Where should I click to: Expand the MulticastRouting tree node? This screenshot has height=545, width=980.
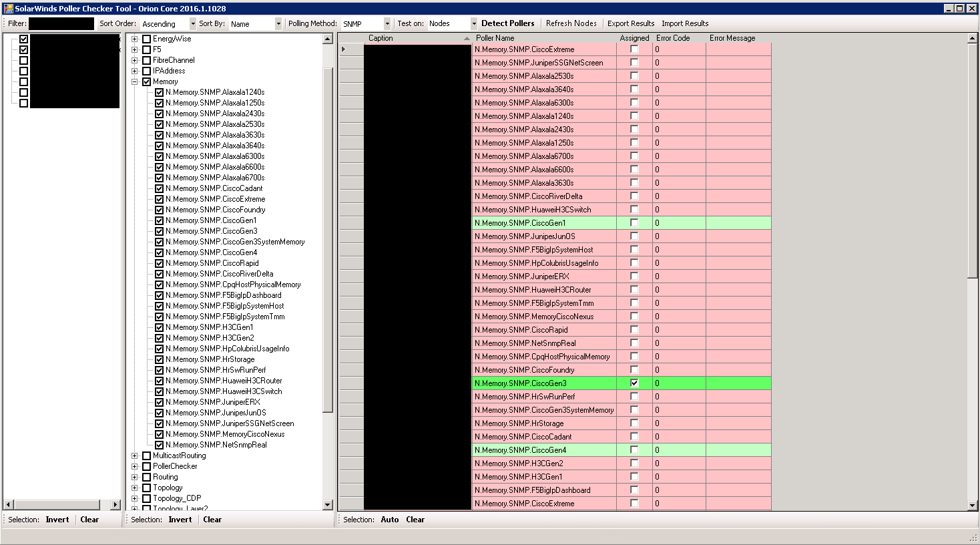pos(135,456)
